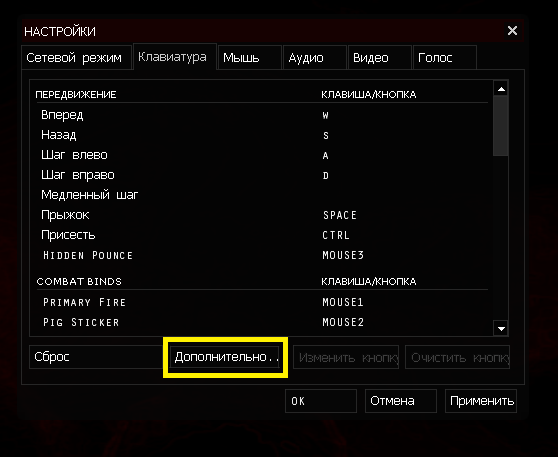Click the Отмена button
The image size is (558, 457).
pyautogui.click(x=401, y=401)
